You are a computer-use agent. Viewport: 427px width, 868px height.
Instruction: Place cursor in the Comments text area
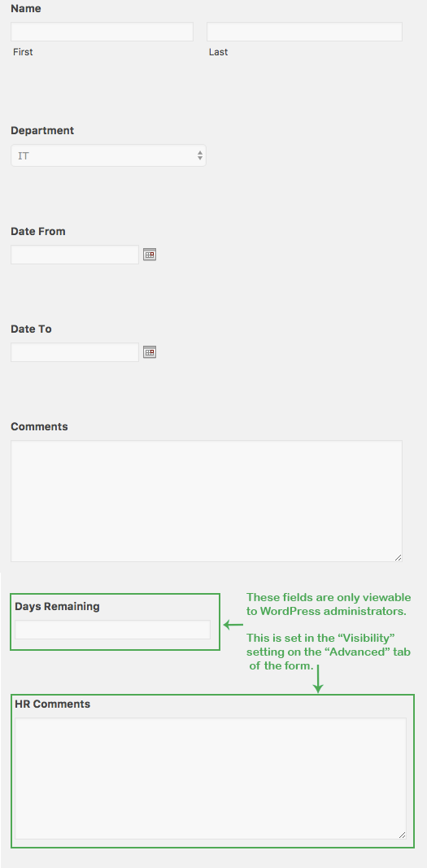click(207, 501)
